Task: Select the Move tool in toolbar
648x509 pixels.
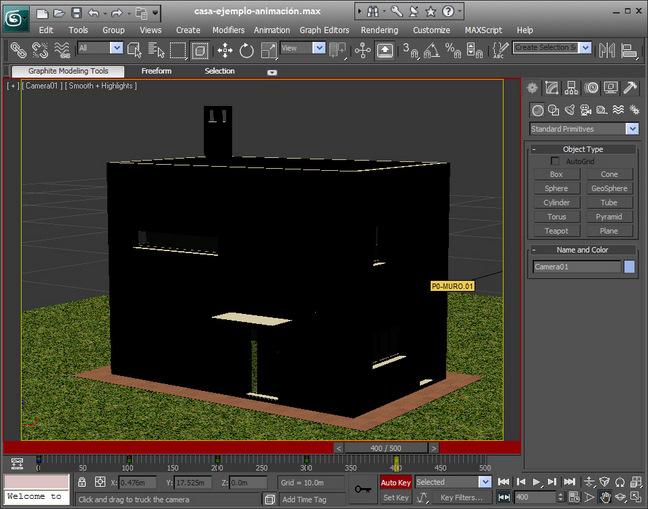Action: click(224, 50)
